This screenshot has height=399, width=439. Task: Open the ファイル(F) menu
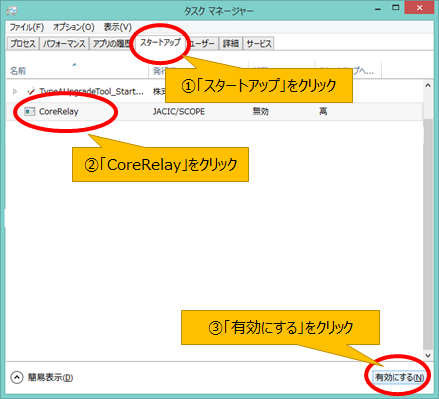tap(27, 27)
